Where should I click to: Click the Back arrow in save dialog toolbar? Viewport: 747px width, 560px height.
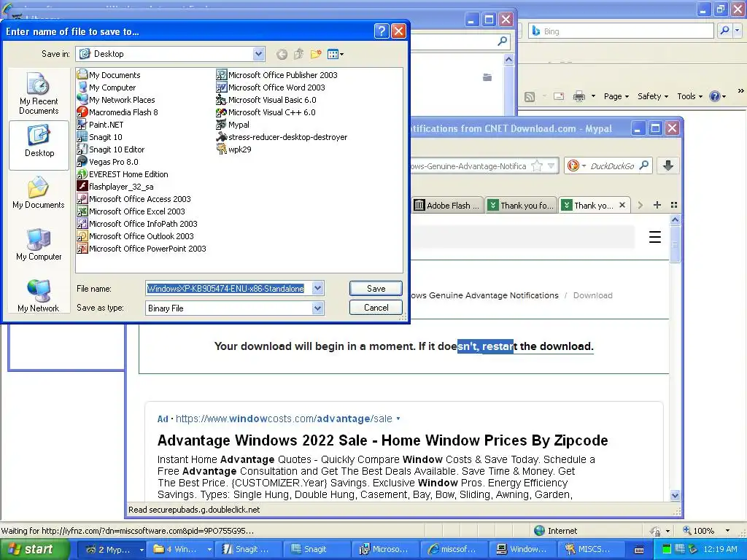tap(282, 54)
